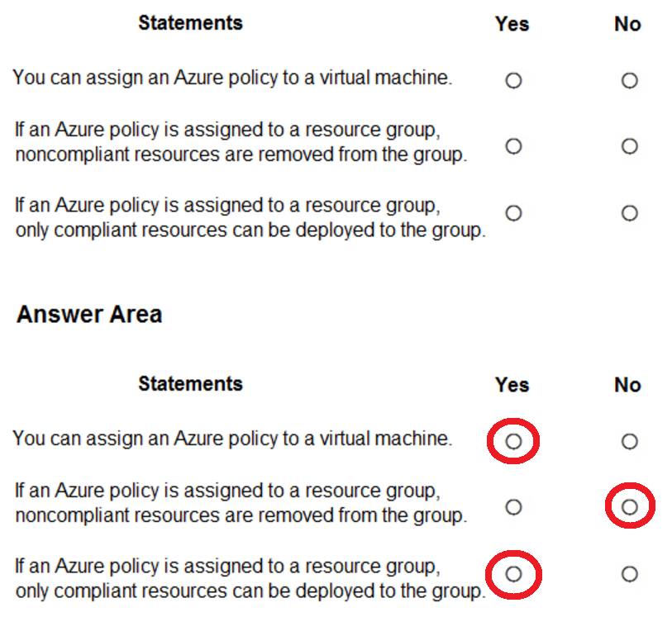Click noncompliant resources statement text in Answer Area
The height and width of the screenshot is (617, 672).
click(x=241, y=504)
